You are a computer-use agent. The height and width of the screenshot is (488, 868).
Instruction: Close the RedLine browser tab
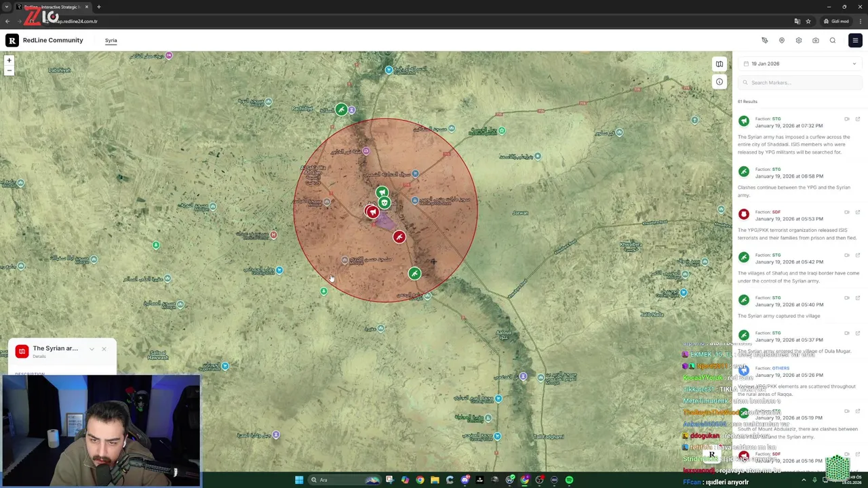pyautogui.click(x=86, y=7)
